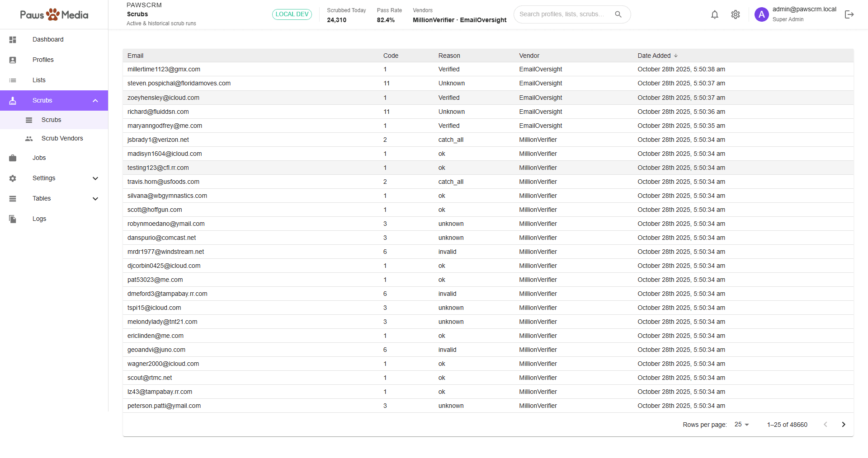The image size is (868, 458).
Task: Click the Jobs briefcase icon
Action: tap(13, 158)
